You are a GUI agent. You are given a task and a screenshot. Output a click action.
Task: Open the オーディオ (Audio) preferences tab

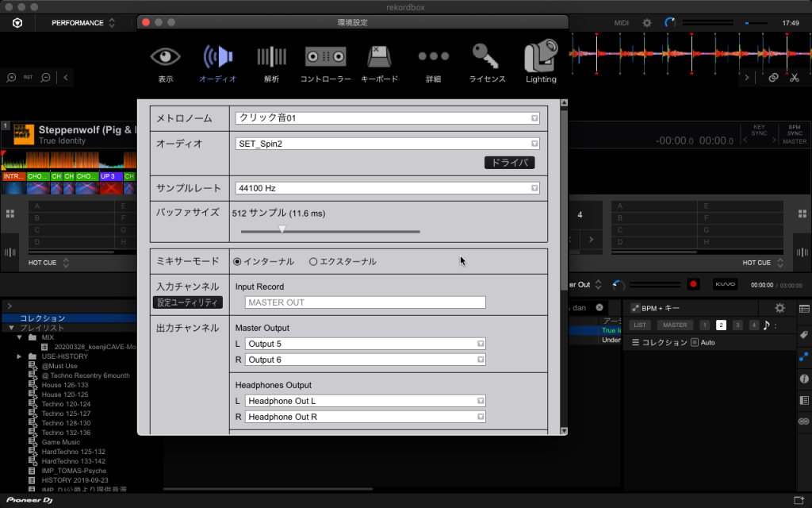[x=217, y=64]
